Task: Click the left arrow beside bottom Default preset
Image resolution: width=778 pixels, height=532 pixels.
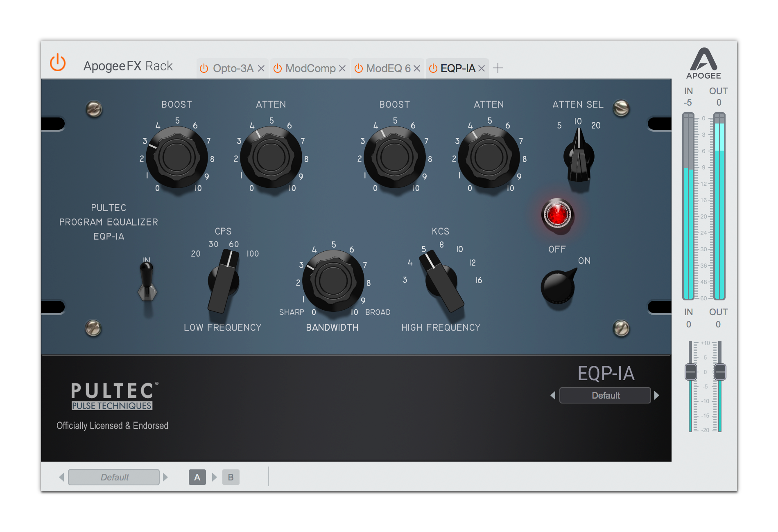Action: [62, 477]
